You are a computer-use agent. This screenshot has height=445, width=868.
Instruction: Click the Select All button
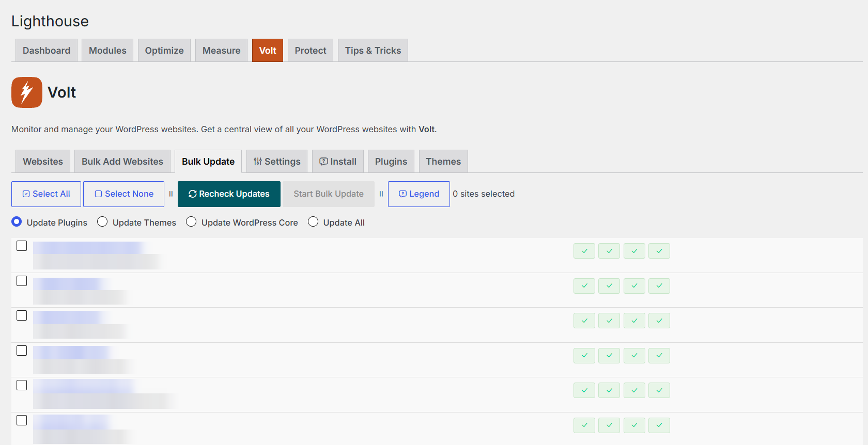pyautogui.click(x=46, y=194)
